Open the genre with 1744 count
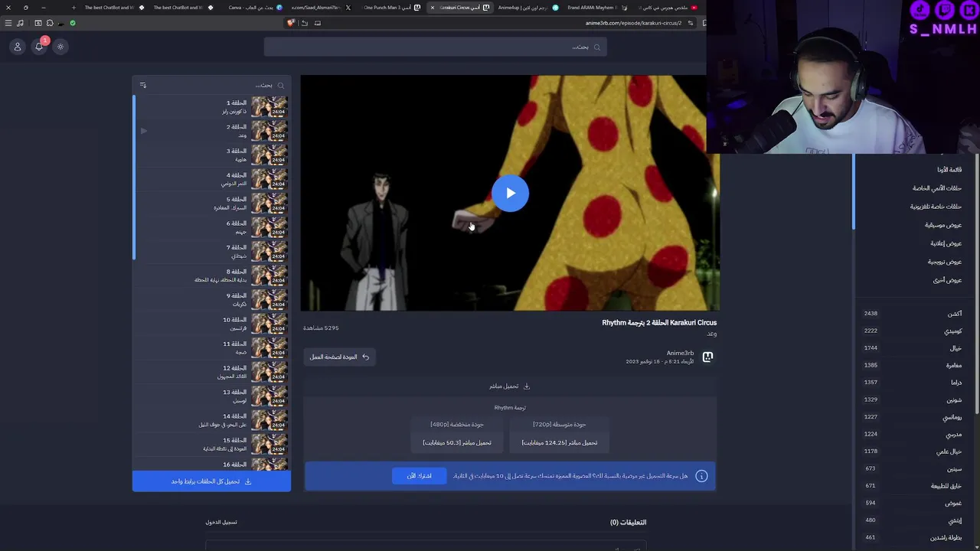 click(912, 348)
